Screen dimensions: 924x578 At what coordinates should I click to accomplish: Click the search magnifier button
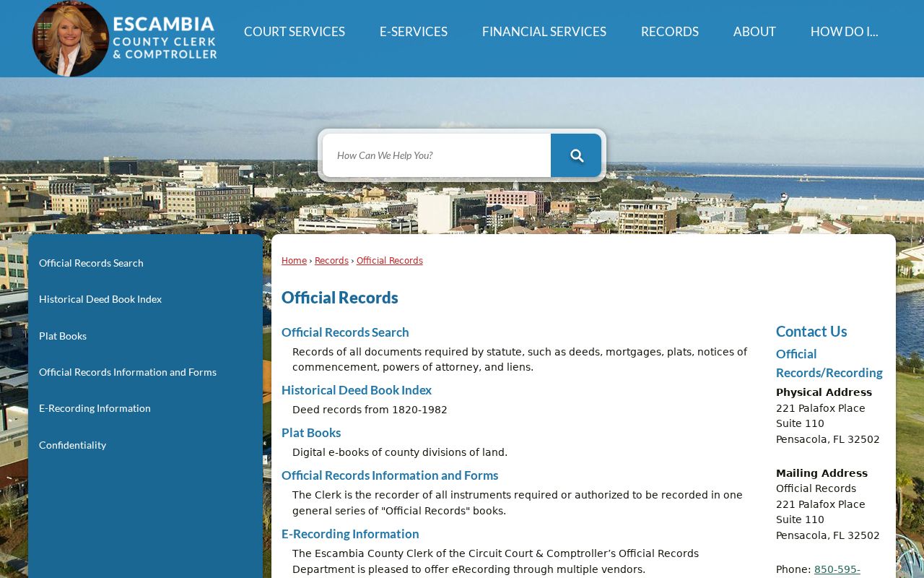[576, 155]
